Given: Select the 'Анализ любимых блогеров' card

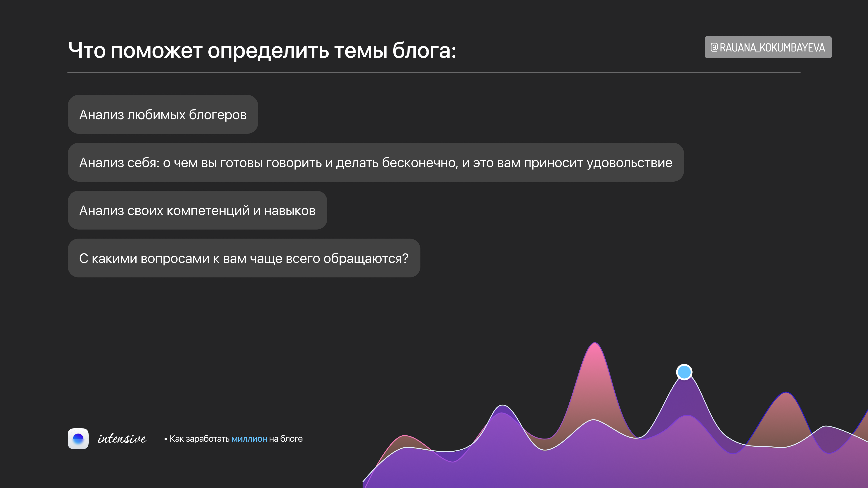Looking at the screenshot, I should 163,115.
